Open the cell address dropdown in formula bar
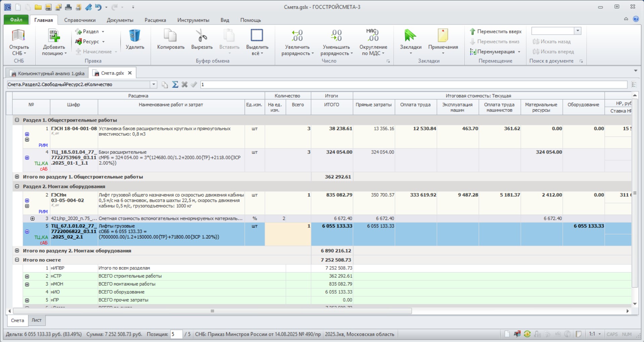This screenshot has width=644, height=342. 153,85
